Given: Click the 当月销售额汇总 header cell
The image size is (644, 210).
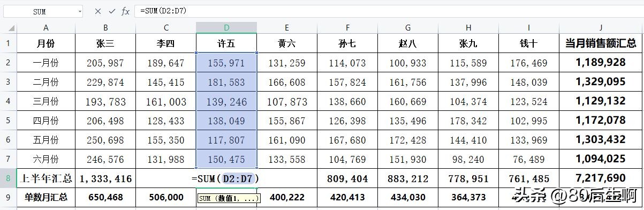Looking at the screenshot, I should pyautogui.click(x=601, y=43).
